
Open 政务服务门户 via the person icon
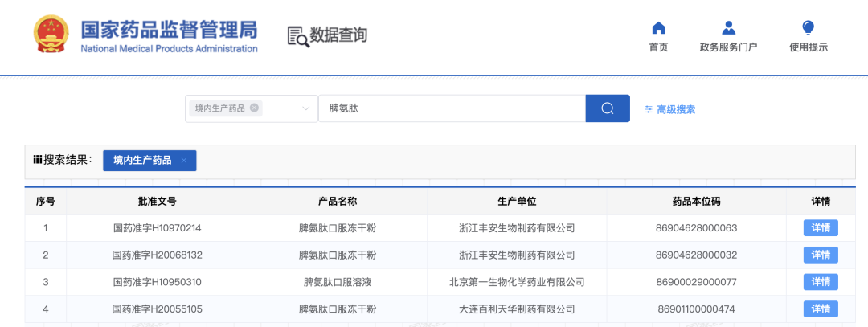(728, 27)
